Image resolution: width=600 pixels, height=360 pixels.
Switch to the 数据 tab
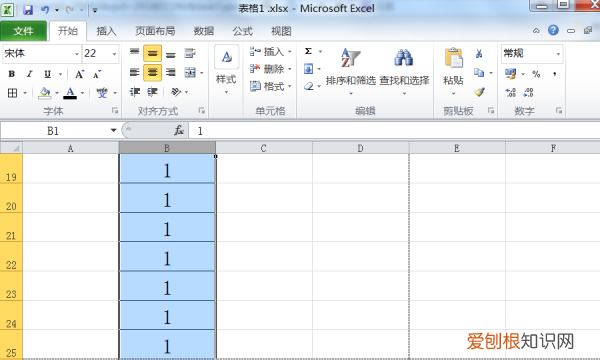(204, 31)
